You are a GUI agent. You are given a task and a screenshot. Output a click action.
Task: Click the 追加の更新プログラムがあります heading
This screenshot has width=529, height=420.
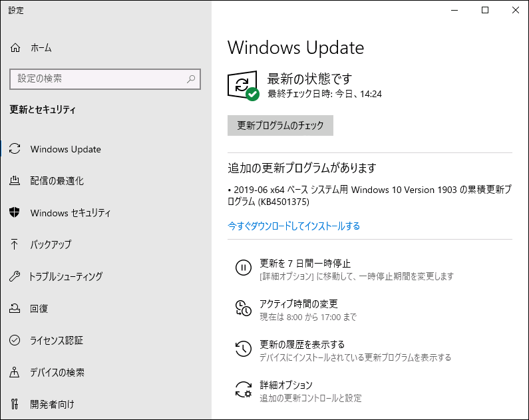302,168
